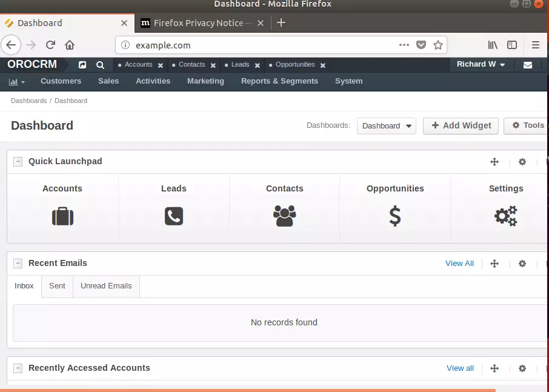Open the Dashboards selector dropdown
The height and width of the screenshot is (392, 549).
click(387, 126)
